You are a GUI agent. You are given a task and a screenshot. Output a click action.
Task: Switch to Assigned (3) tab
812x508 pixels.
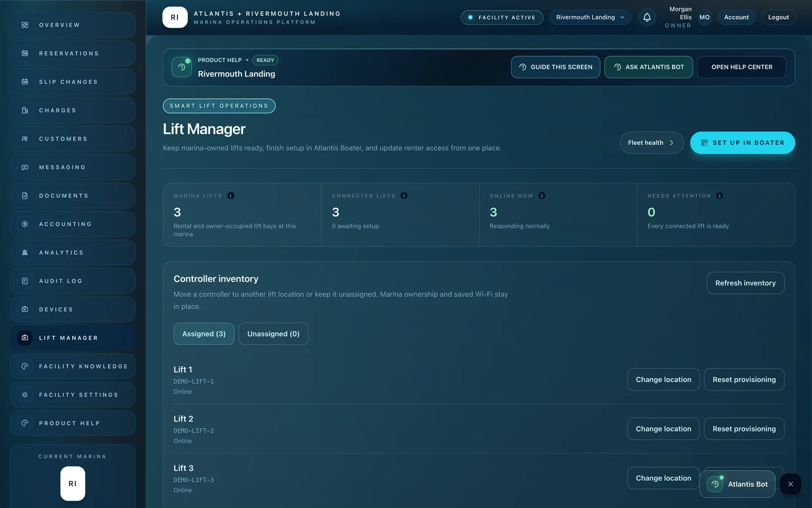tap(204, 334)
